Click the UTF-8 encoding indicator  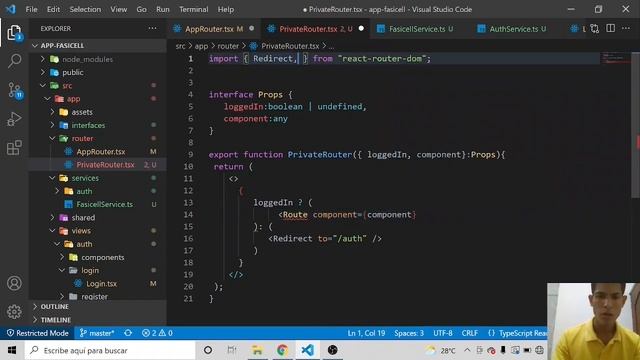443,333
